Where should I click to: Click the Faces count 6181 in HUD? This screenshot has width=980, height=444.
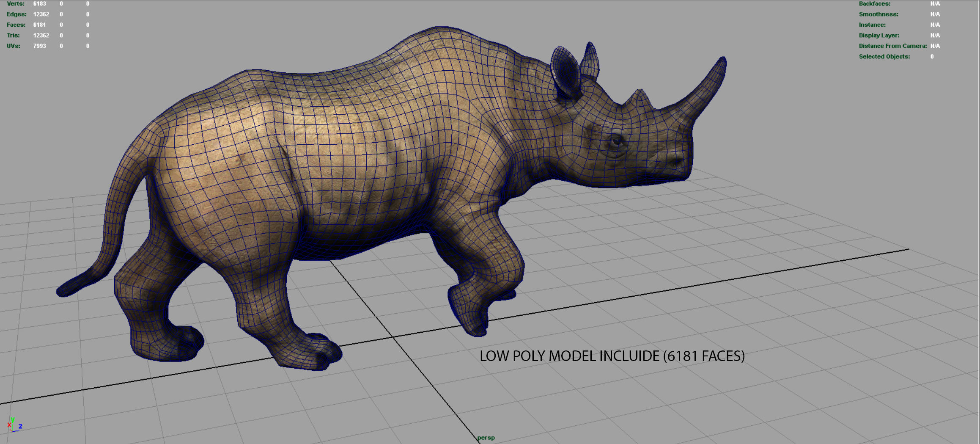[39, 25]
